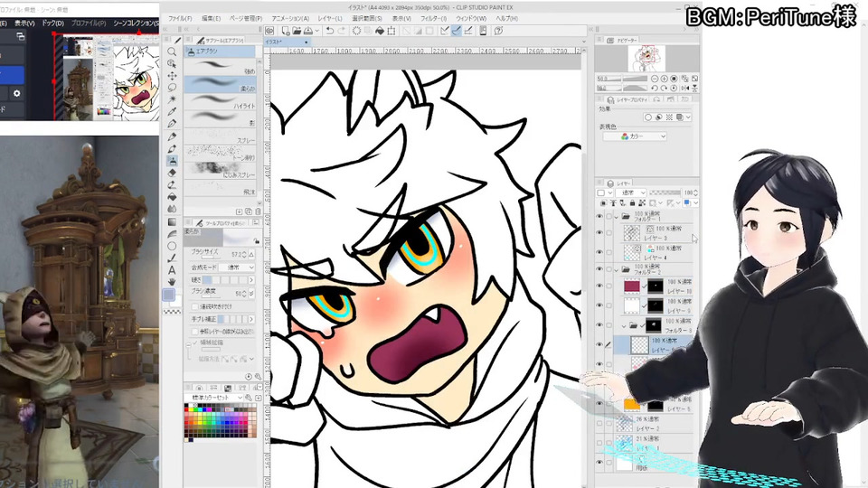Delete sub tool with trash icon
Image resolution: width=868 pixels, height=488 pixels.
click(258, 211)
